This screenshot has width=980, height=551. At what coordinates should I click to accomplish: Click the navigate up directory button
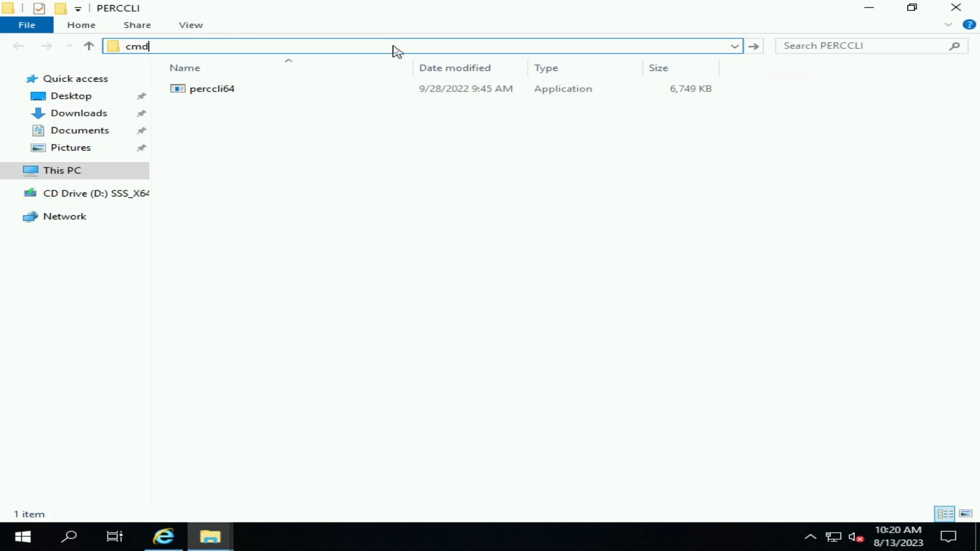point(88,46)
